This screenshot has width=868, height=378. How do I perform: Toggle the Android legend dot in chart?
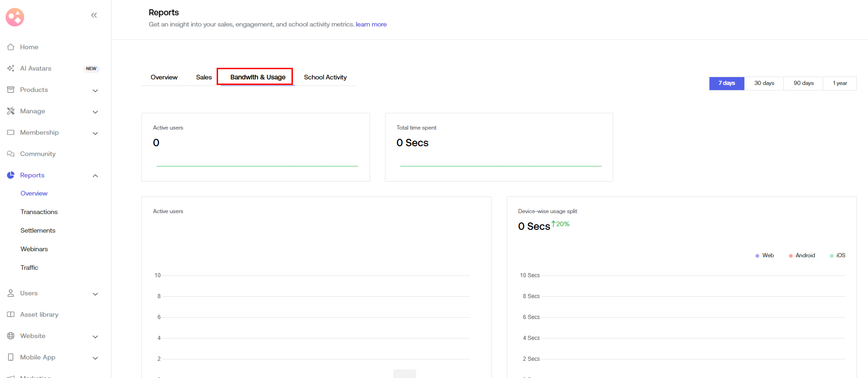point(790,256)
